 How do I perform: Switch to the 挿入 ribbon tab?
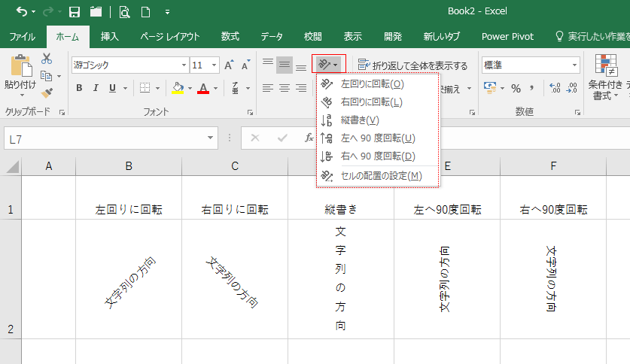(x=110, y=36)
